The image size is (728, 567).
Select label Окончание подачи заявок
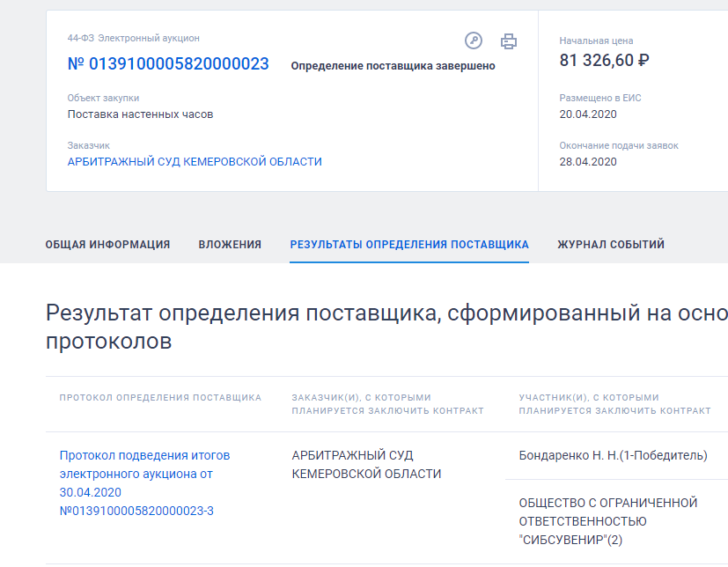coord(619,145)
